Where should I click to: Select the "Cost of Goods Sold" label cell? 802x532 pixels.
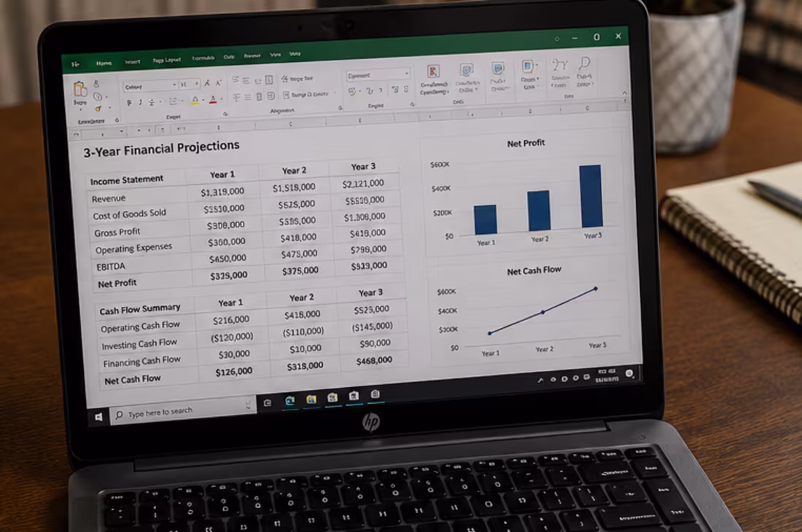point(129,214)
